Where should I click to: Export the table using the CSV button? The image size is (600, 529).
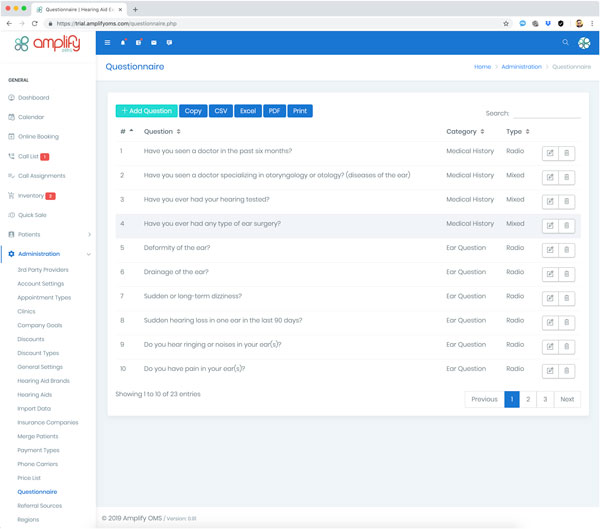(x=221, y=111)
